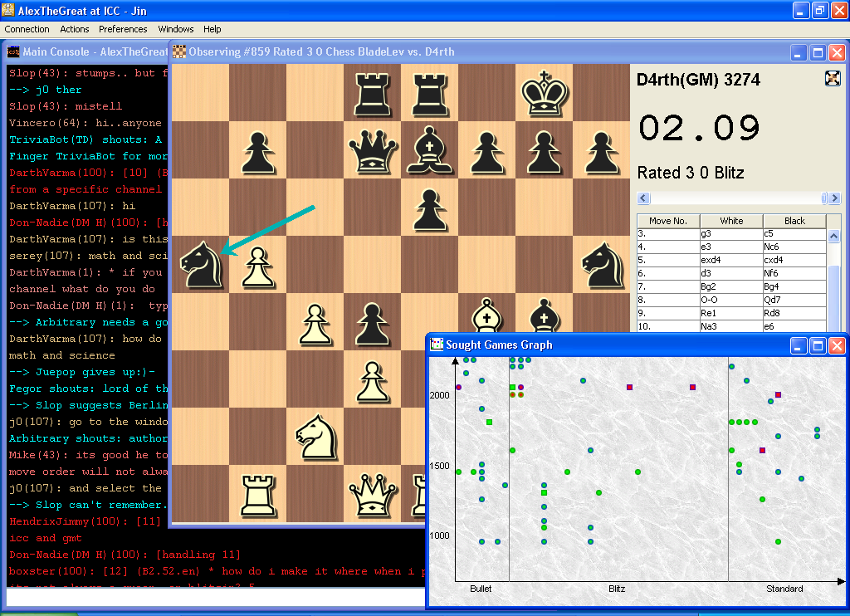
Task: Open the Actions menu
Action: pyautogui.click(x=75, y=29)
